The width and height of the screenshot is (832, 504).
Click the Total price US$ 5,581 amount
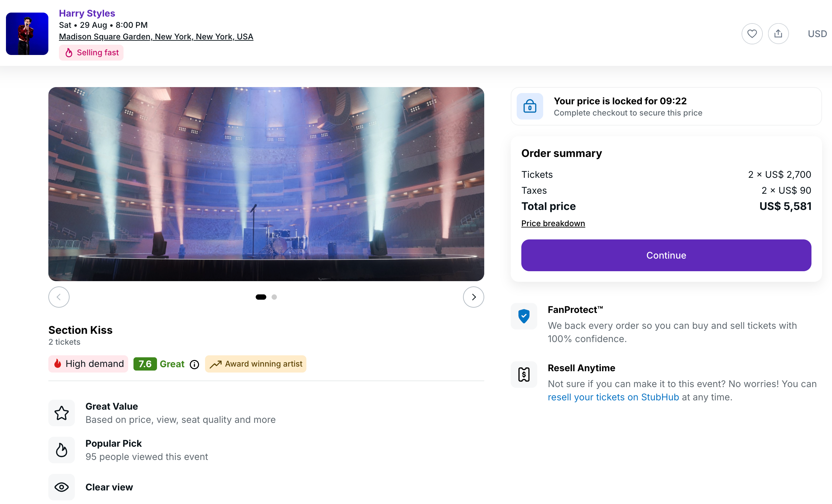point(785,206)
